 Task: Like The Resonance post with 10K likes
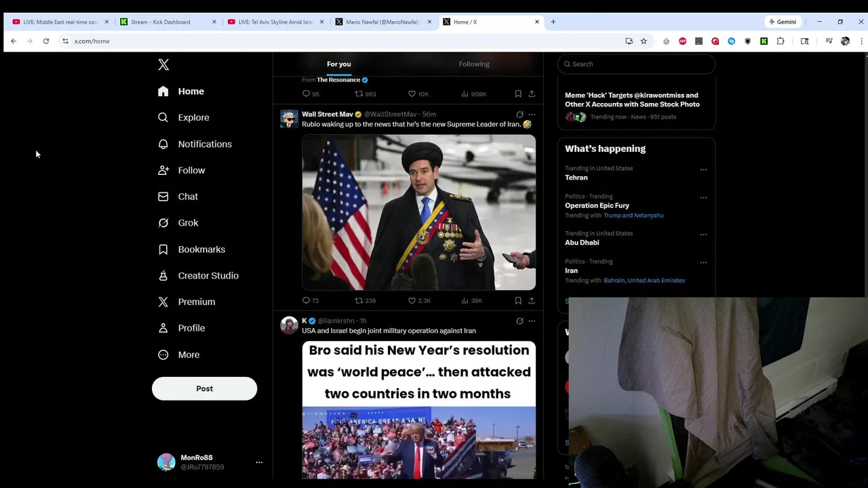click(x=418, y=94)
